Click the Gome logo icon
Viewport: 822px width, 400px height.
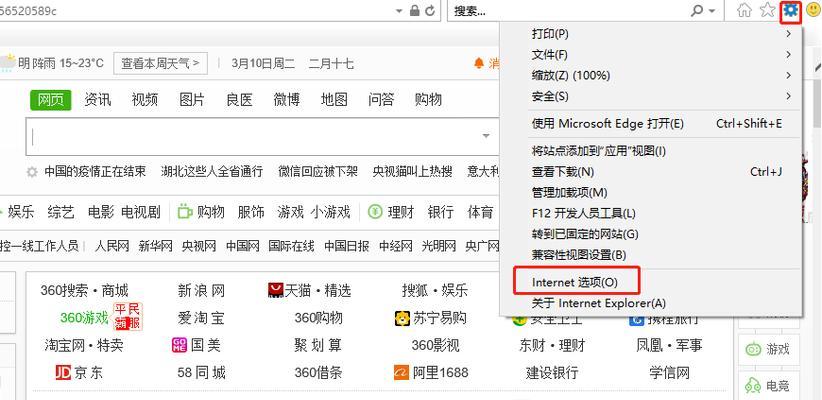pos(179,345)
